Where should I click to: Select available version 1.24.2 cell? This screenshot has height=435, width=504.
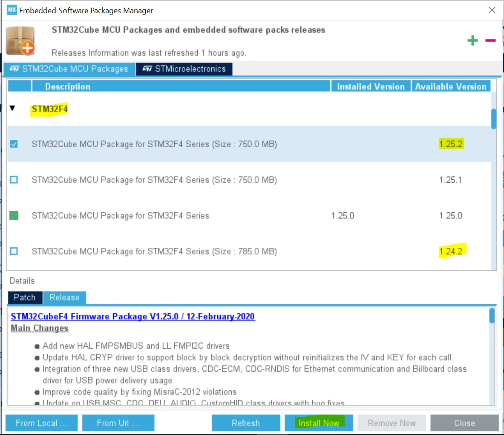(451, 251)
